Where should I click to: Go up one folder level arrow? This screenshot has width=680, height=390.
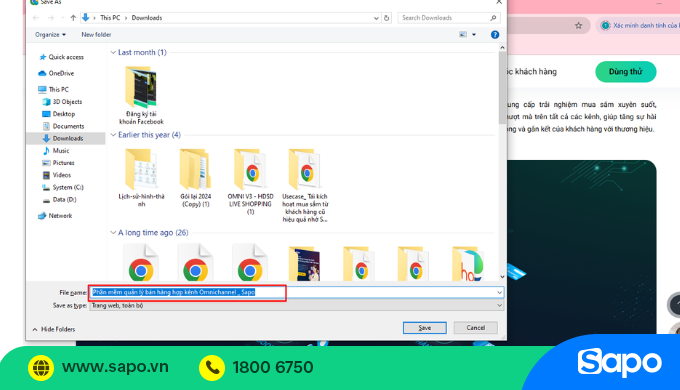[73, 18]
